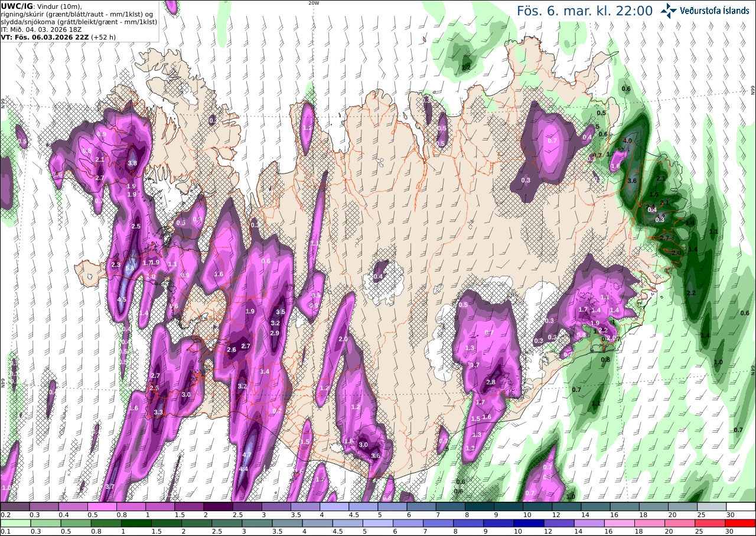Pick the 30 snow legend swatch in top row
Screen dimensions: 756x536
[741, 506]
